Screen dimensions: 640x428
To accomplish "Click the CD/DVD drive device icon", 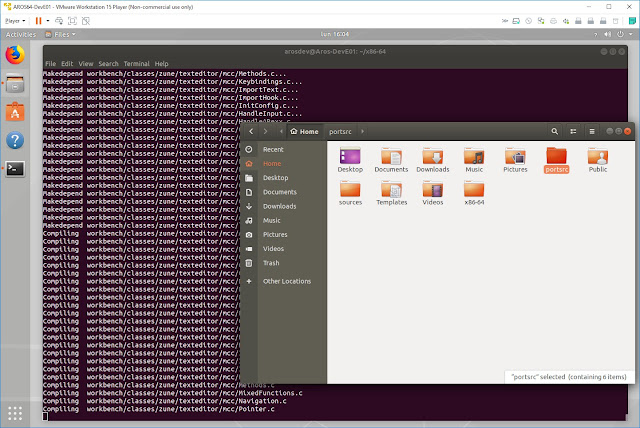I will click(x=529, y=21).
